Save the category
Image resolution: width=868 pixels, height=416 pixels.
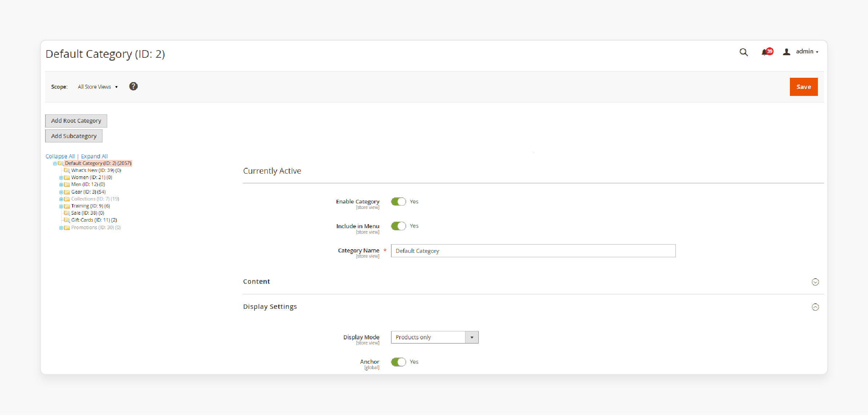[x=804, y=87]
